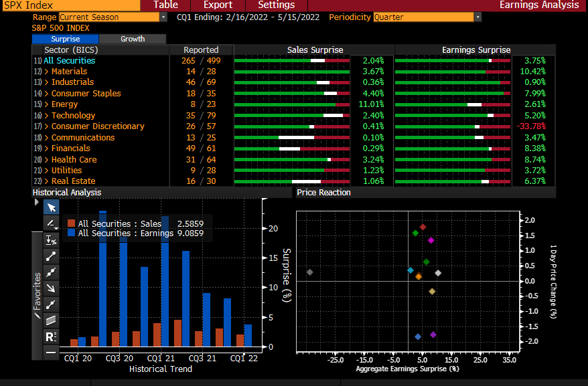Image resolution: width=588 pixels, height=386 pixels.
Task: Select the horizontal line tool
Action: click(x=52, y=353)
